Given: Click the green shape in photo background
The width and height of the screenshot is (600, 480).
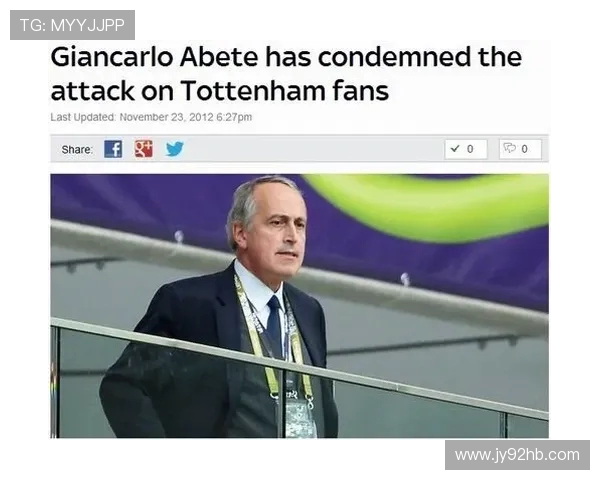Looking at the screenshot, I should click(x=432, y=207).
